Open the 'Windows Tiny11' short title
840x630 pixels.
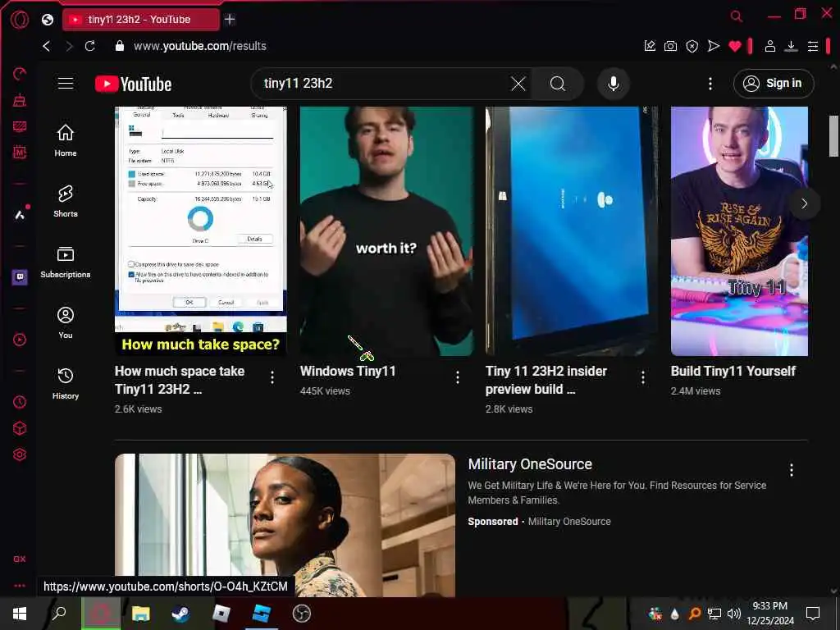tap(348, 372)
